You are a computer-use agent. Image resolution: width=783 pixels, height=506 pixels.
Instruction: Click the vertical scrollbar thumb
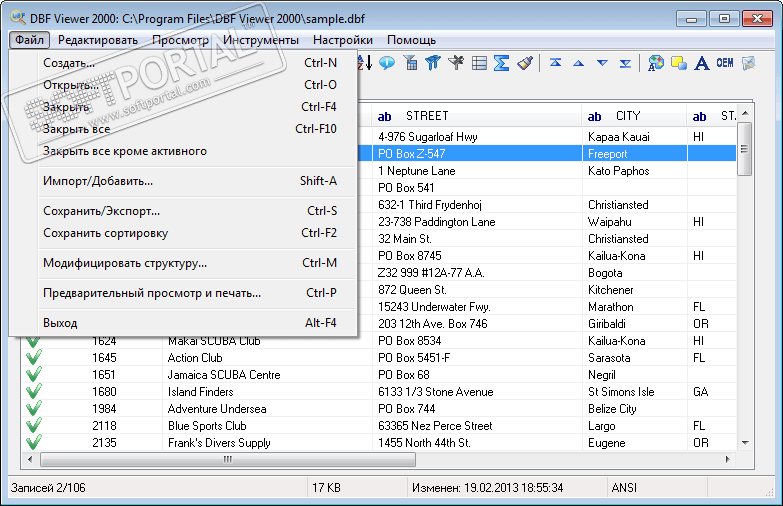(x=745, y=149)
